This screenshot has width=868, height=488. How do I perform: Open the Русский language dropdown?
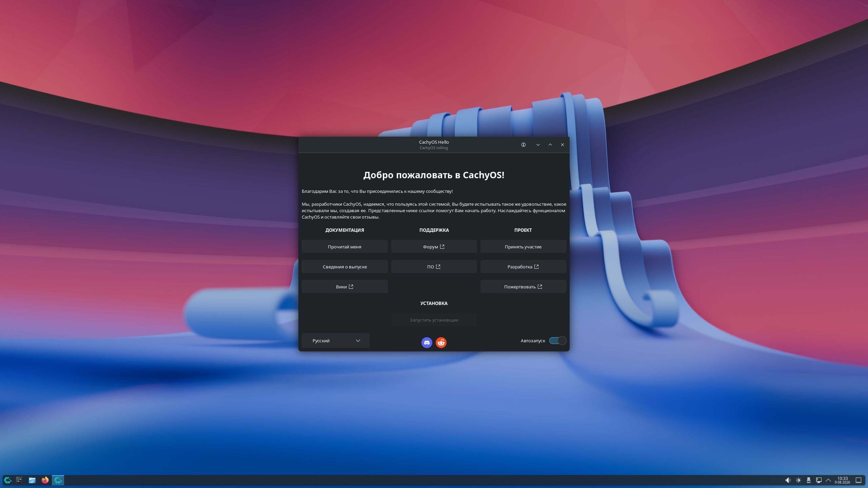[x=335, y=341]
